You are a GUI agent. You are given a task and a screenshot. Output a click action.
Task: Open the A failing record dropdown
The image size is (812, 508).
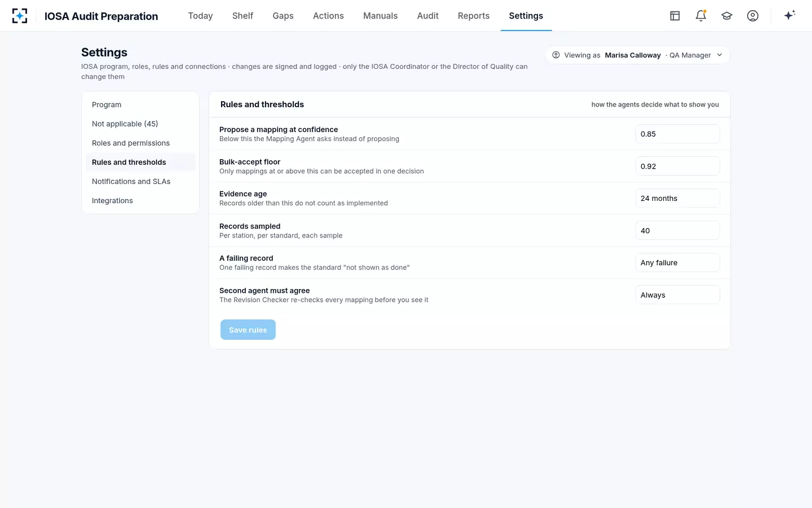(677, 263)
